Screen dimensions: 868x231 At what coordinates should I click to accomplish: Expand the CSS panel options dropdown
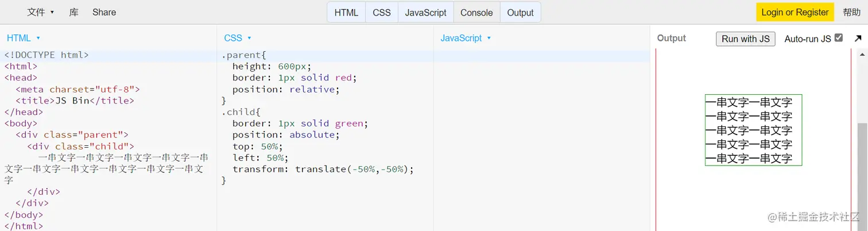click(x=249, y=38)
